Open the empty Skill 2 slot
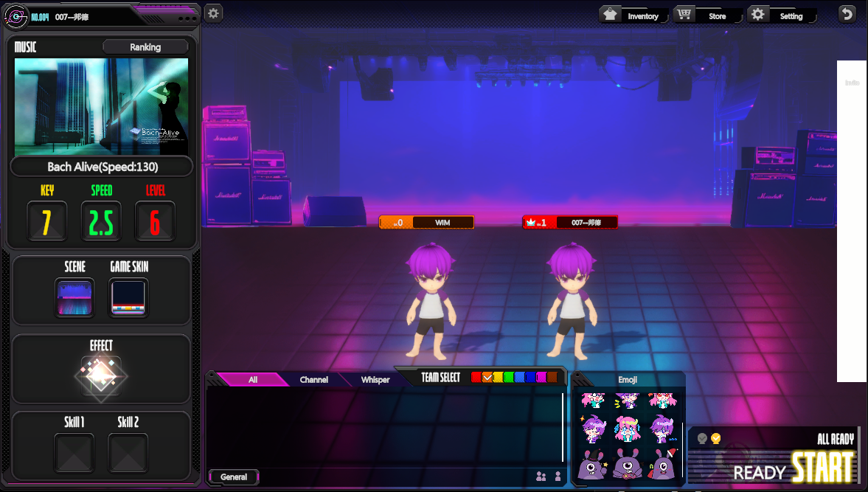 click(128, 452)
